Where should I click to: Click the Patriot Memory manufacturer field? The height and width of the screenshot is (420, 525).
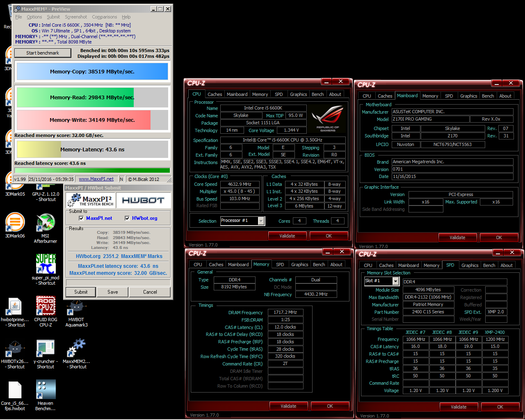(428, 304)
